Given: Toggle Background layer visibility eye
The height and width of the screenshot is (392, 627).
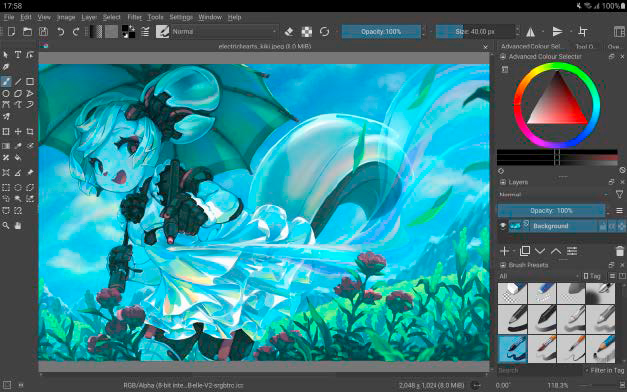Looking at the screenshot, I should pos(503,226).
